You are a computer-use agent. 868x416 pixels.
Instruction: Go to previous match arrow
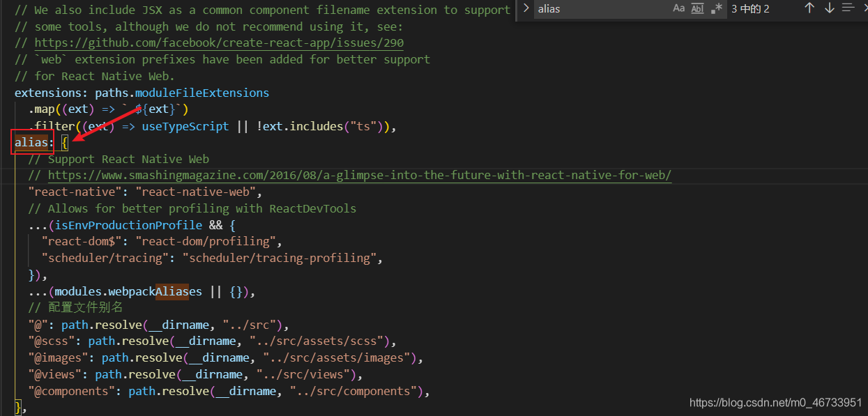pos(809,8)
